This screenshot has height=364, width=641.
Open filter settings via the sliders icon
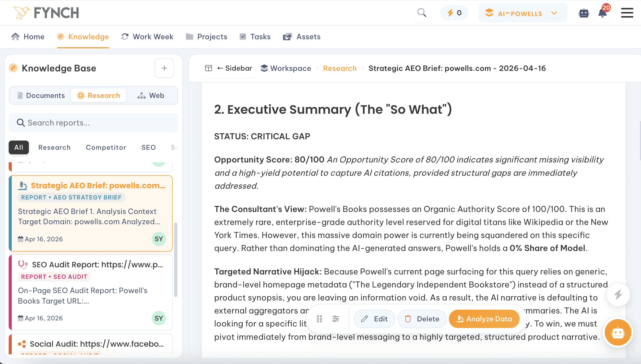point(336,319)
